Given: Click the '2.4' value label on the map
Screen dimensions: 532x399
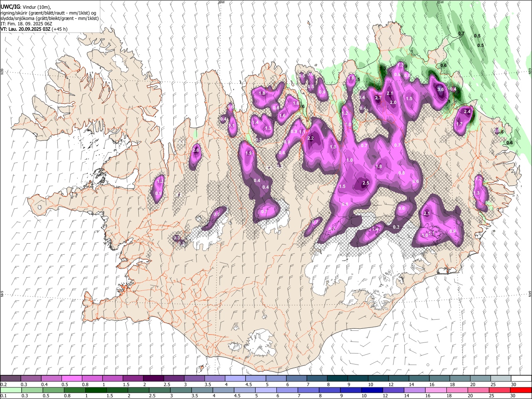Looking at the screenshot, I should click(467, 111).
